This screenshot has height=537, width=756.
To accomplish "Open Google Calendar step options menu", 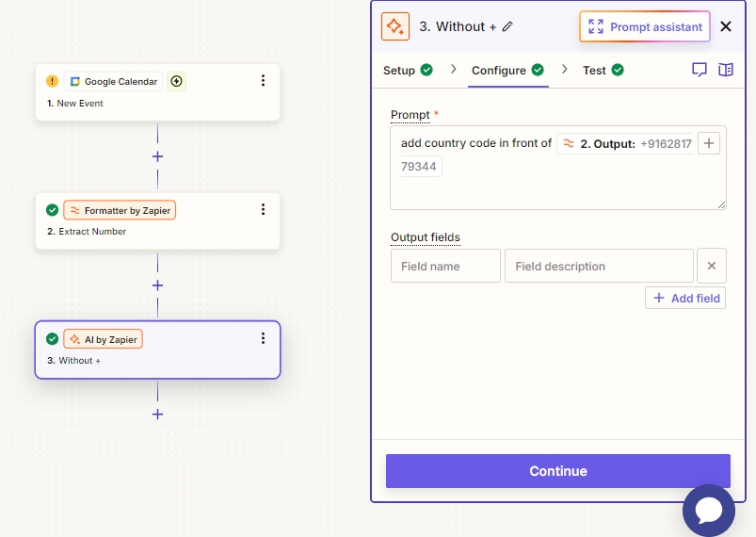I will click(x=263, y=81).
